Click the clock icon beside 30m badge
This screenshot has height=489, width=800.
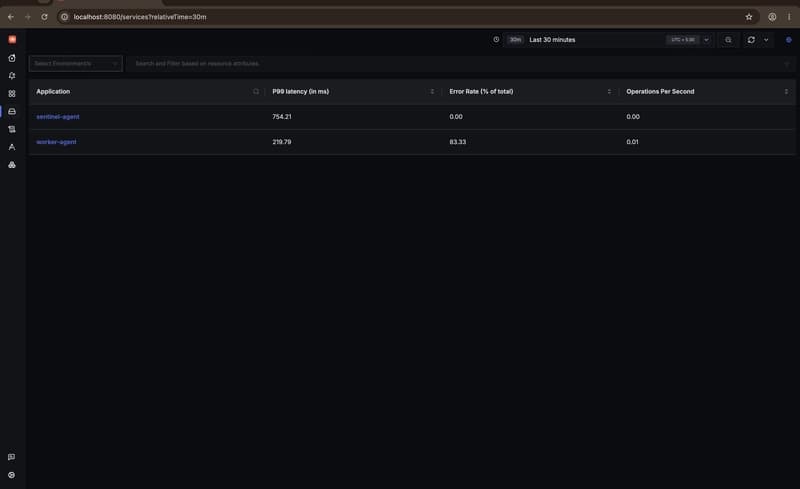(x=496, y=39)
